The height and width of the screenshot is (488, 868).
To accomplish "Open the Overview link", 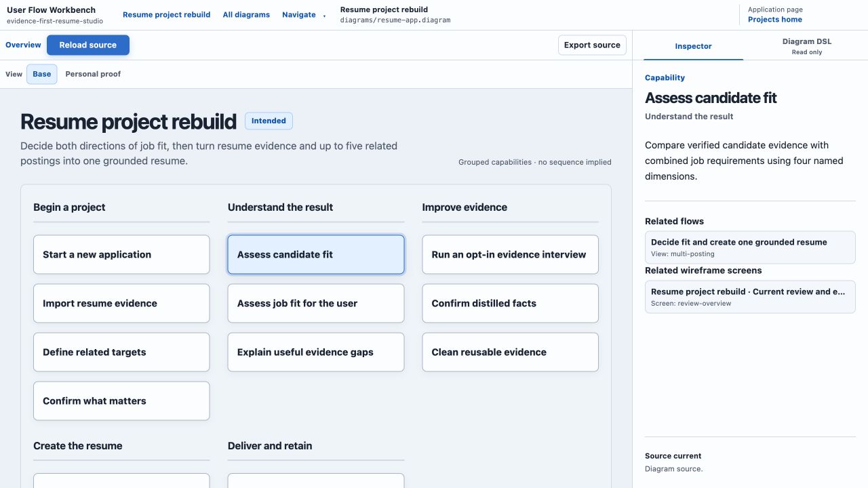I will point(23,45).
